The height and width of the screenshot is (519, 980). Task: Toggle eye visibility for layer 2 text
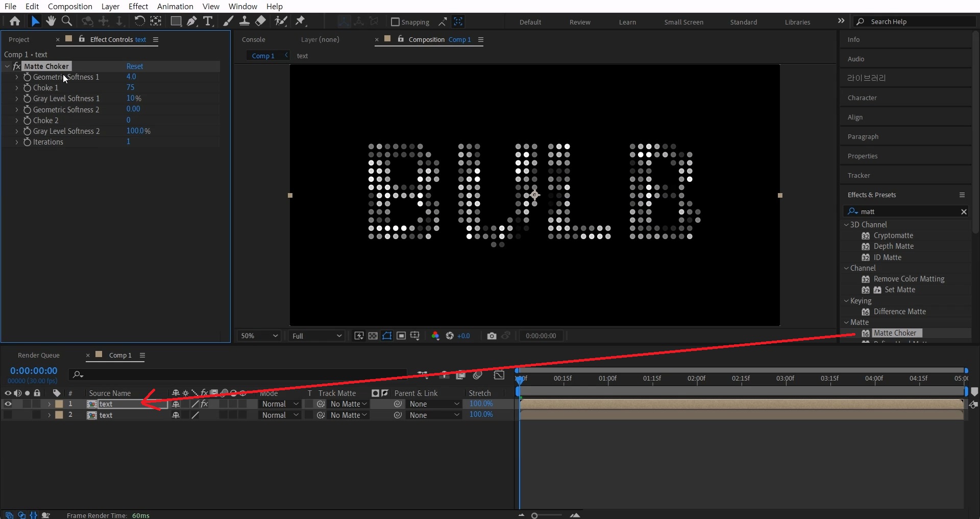click(x=8, y=415)
